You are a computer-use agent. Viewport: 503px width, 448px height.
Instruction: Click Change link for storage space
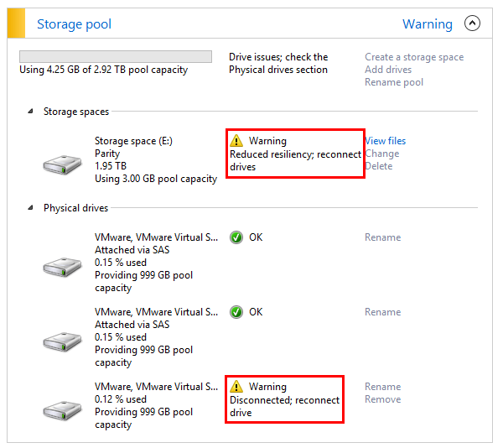[x=382, y=154]
